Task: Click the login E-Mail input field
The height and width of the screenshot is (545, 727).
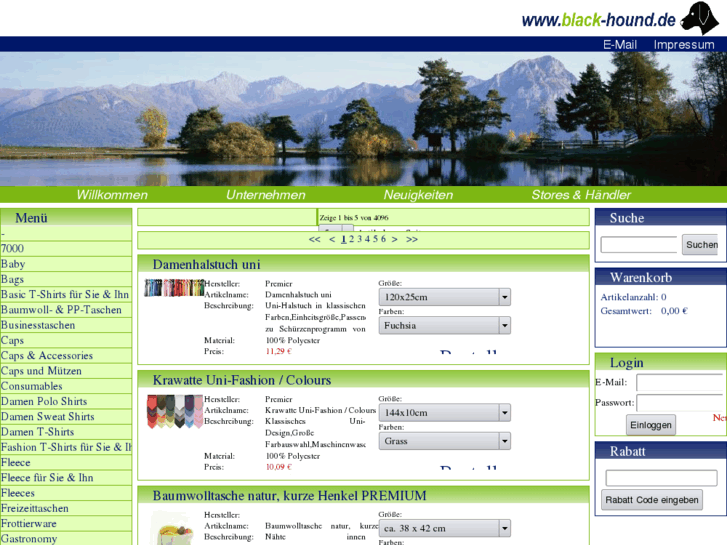Action: pyautogui.click(x=679, y=383)
